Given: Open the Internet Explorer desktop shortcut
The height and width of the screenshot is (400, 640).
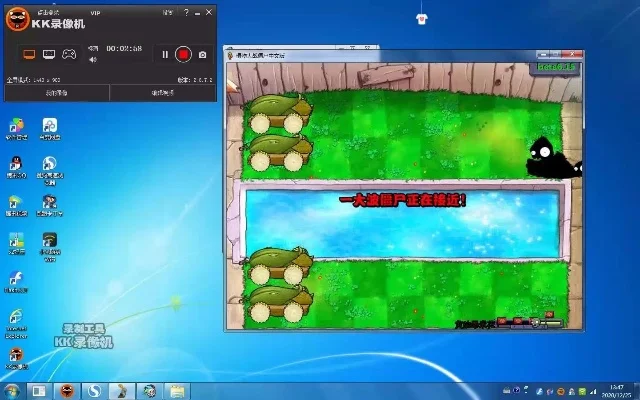Looking at the screenshot, I should point(16,324).
